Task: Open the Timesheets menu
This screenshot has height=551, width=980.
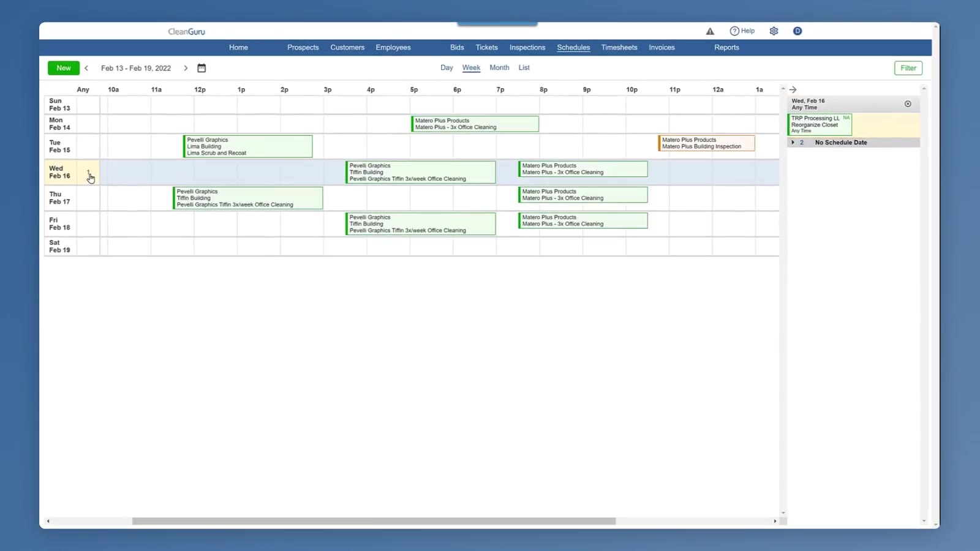Action: (x=619, y=48)
